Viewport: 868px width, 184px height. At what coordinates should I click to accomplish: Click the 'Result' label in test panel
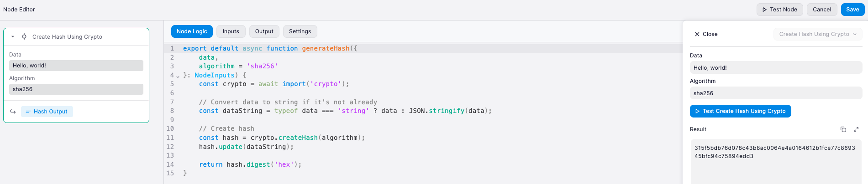pyautogui.click(x=698, y=129)
